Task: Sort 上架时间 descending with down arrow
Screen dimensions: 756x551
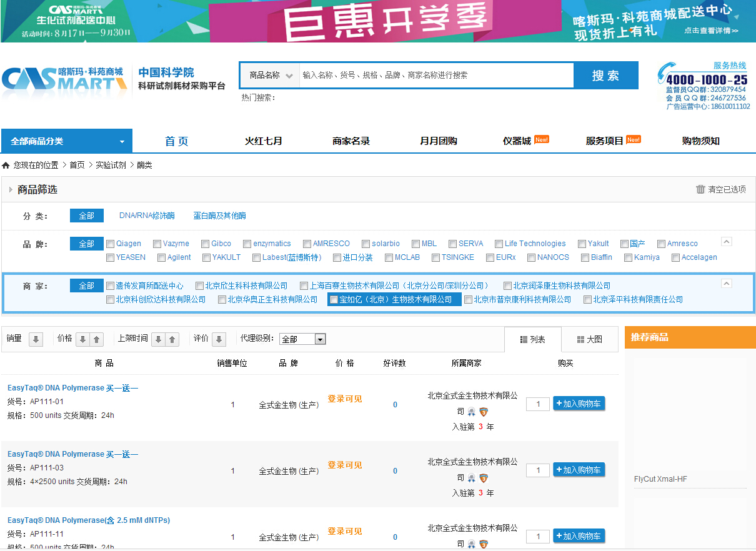Action: pos(159,339)
